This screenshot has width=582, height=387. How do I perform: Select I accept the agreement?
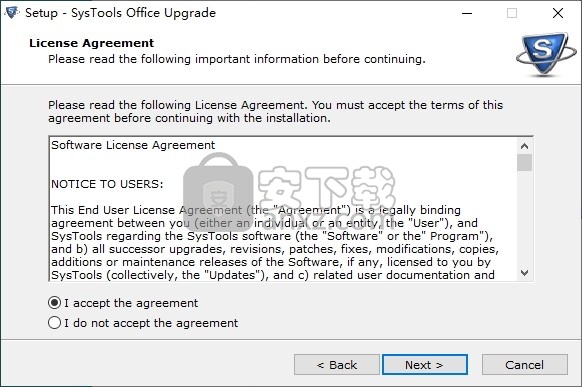tap(55, 303)
